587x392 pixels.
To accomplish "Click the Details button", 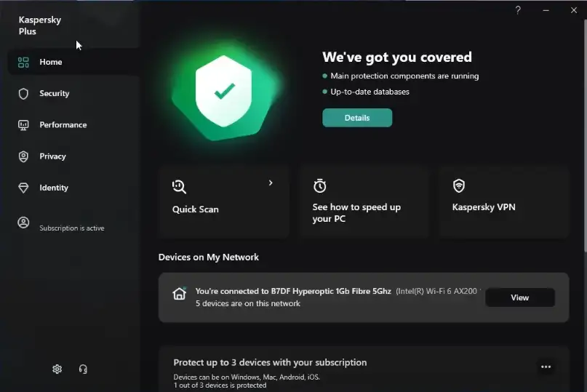I will click(x=357, y=118).
